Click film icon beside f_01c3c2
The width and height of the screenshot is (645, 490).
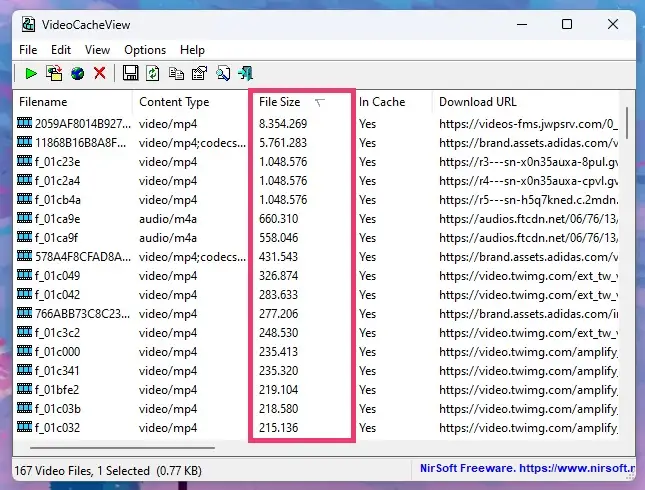click(24, 332)
